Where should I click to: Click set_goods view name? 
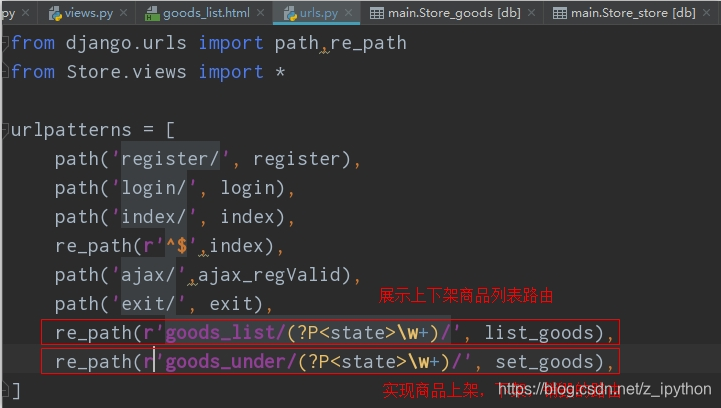544,362
